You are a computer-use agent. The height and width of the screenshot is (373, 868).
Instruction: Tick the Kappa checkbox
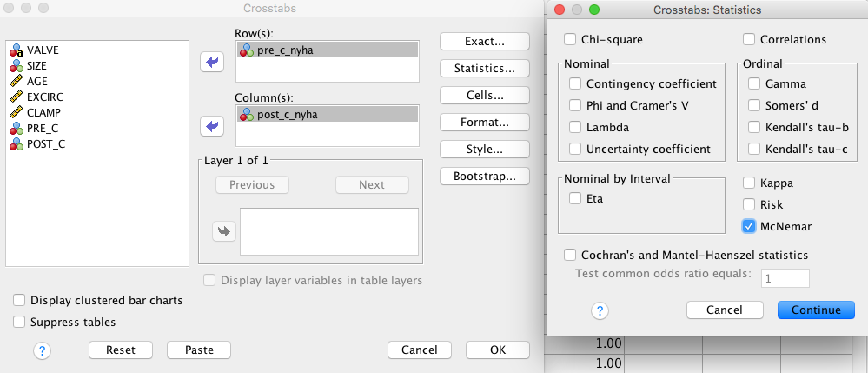click(x=749, y=183)
